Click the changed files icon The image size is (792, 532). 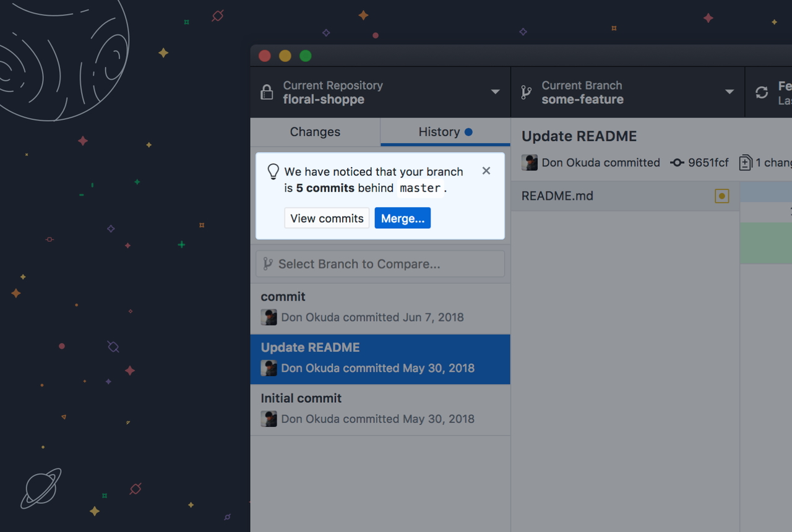coord(746,163)
